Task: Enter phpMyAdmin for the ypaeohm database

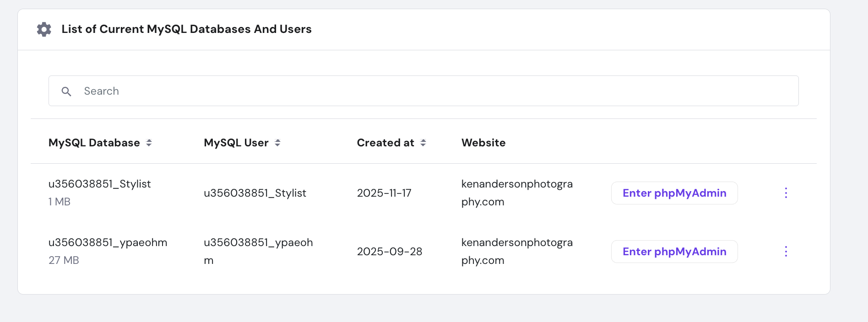Action: pos(674,252)
